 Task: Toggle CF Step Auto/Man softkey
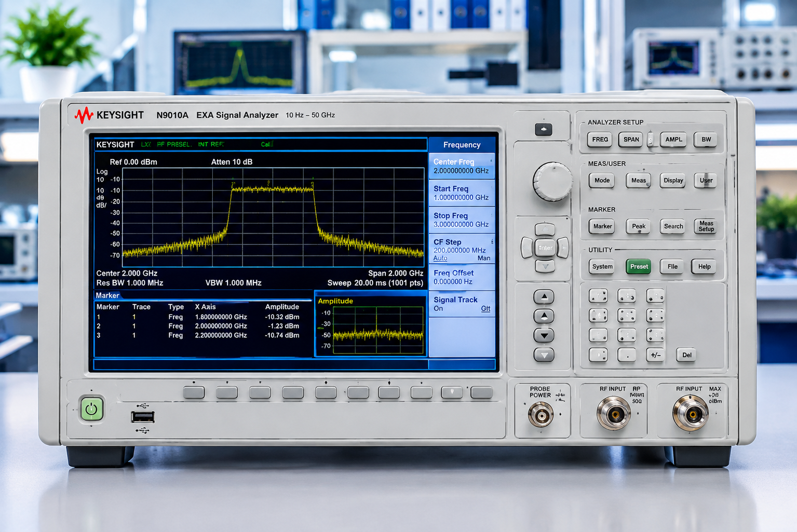point(462,250)
